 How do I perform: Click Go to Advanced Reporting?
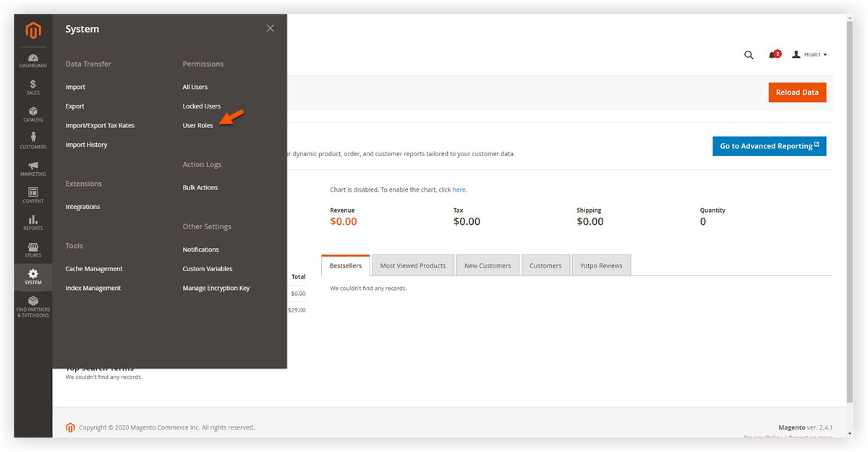[x=769, y=145]
